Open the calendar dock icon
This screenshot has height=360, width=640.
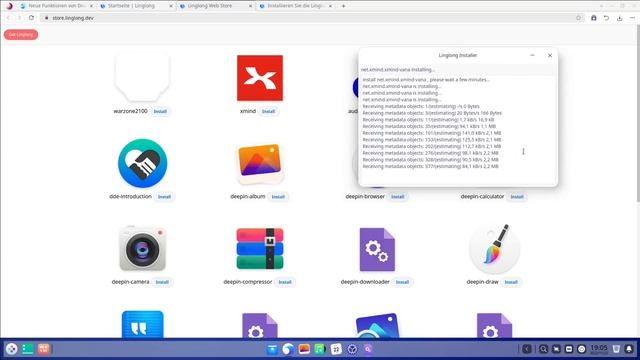tap(336, 349)
